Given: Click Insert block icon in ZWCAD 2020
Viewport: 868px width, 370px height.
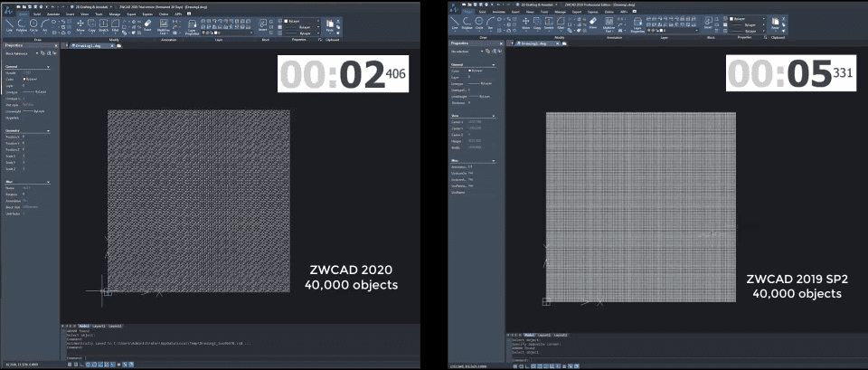Looking at the screenshot, I should click(262, 25).
